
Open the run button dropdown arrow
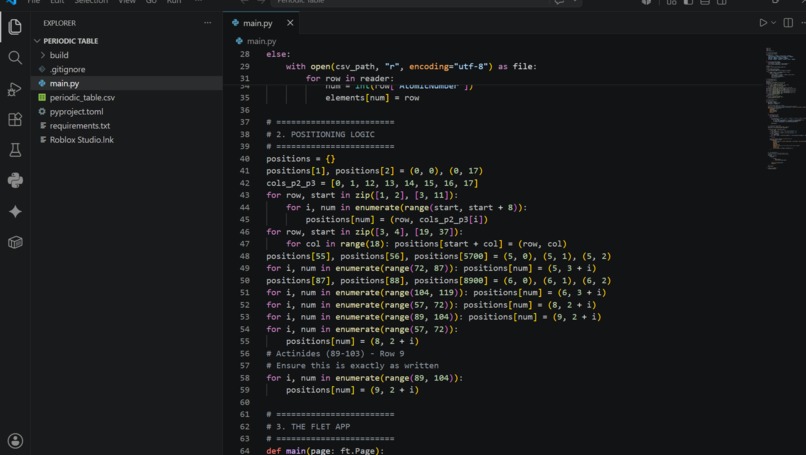773,23
